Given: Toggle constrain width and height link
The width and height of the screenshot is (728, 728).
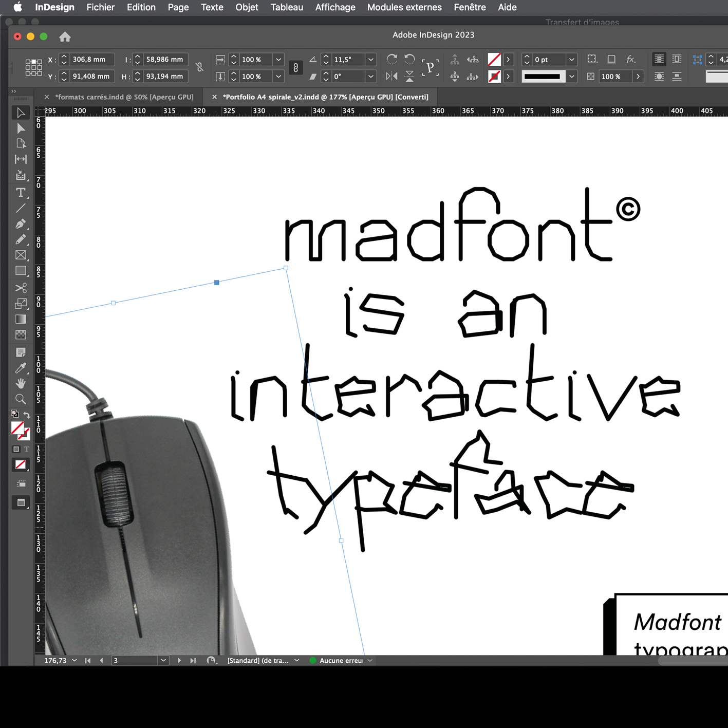Looking at the screenshot, I should pos(199,68).
